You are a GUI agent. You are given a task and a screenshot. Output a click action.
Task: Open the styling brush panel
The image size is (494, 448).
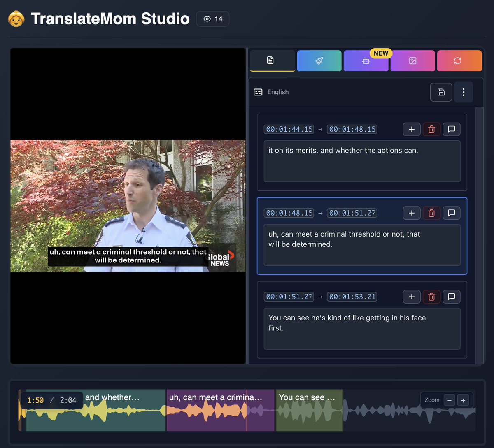[x=319, y=60]
